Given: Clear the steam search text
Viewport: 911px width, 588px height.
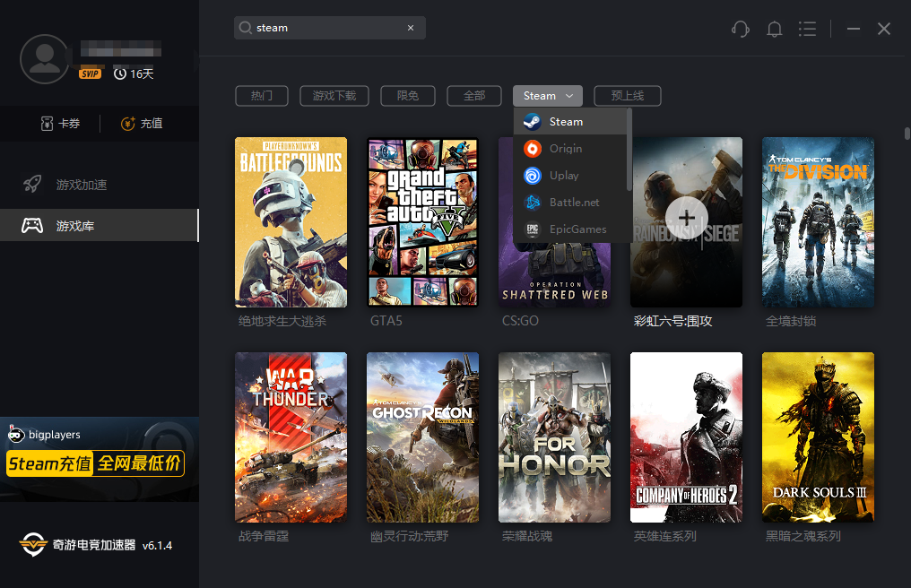Looking at the screenshot, I should click(411, 28).
